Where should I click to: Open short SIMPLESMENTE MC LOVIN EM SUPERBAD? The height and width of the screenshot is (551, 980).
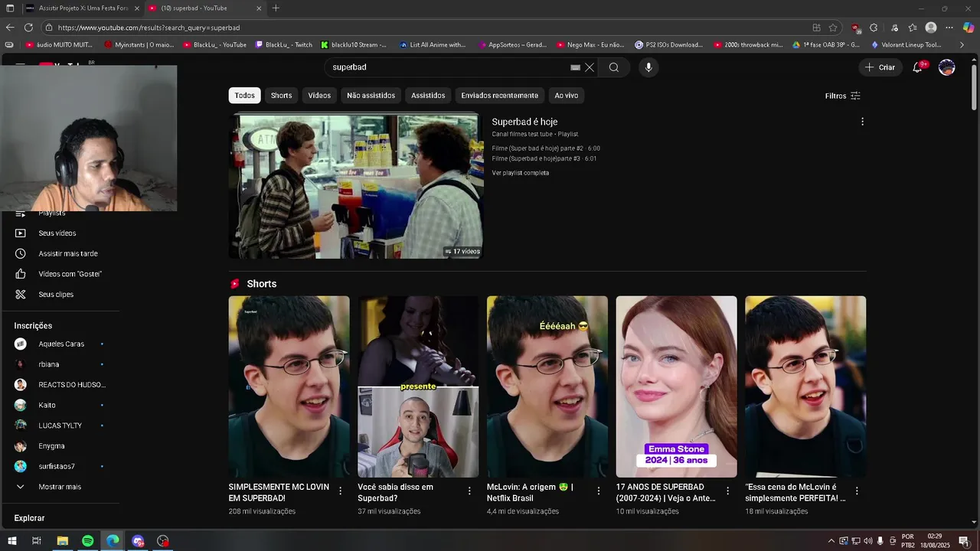(289, 386)
